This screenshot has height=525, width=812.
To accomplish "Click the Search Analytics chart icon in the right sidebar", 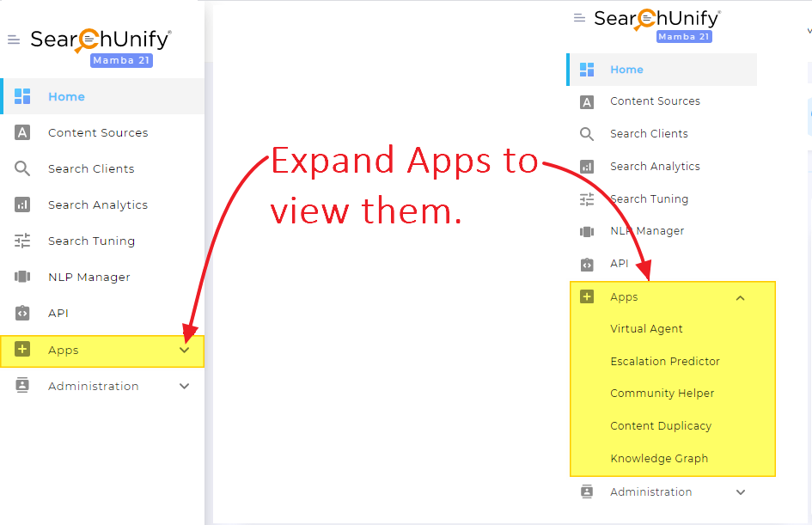I will (x=587, y=166).
